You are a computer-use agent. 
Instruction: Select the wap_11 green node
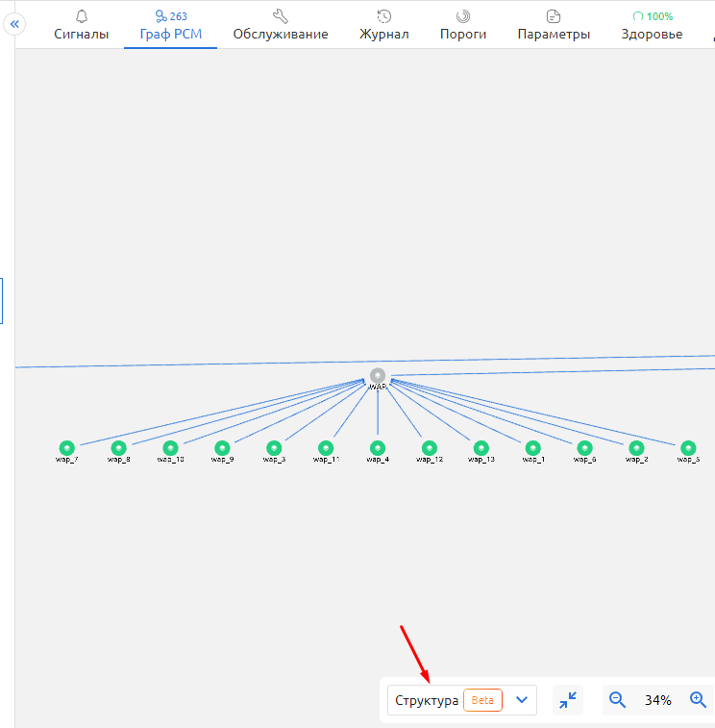click(x=326, y=448)
